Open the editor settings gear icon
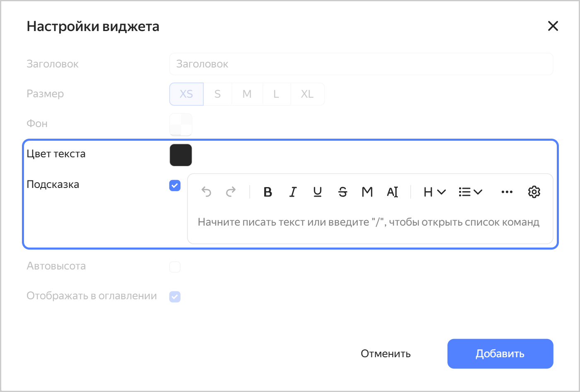Image resolution: width=580 pixels, height=392 pixels. (x=534, y=192)
